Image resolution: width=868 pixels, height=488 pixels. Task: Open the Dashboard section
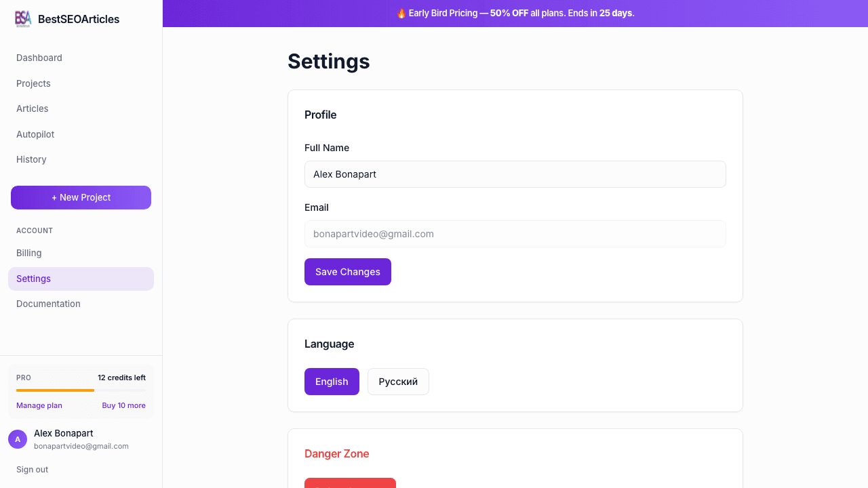point(39,58)
